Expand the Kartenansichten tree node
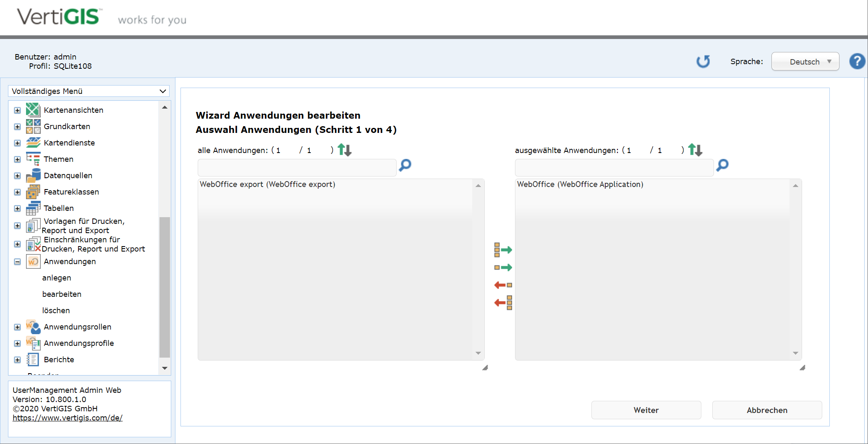Screen dimensions: 868x444 [x=17, y=110]
